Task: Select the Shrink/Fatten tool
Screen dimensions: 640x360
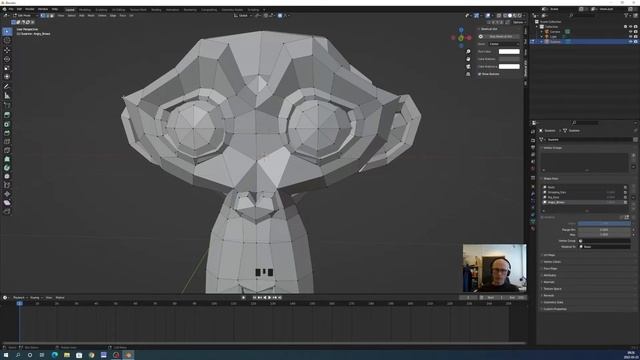Action: 7,194
